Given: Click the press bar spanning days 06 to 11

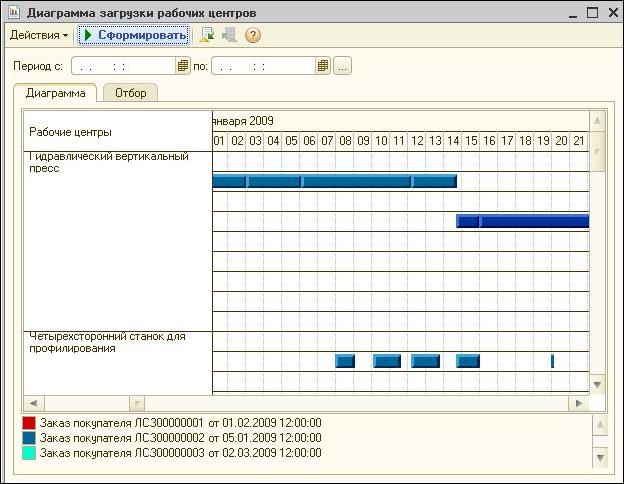Looking at the screenshot, I should (x=356, y=182).
